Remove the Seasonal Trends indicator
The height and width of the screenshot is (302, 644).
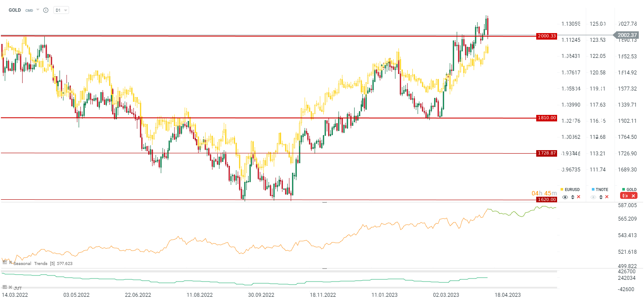click(x=10, y=262)
